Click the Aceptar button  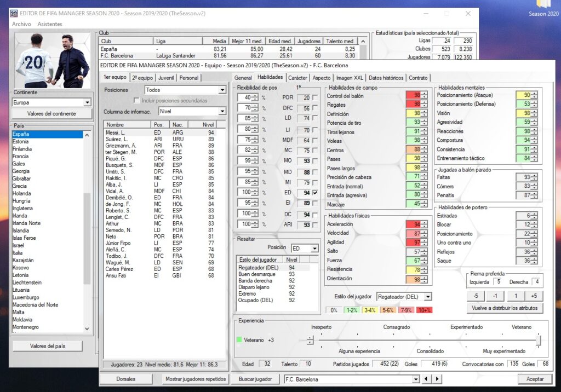pos(535,379)
